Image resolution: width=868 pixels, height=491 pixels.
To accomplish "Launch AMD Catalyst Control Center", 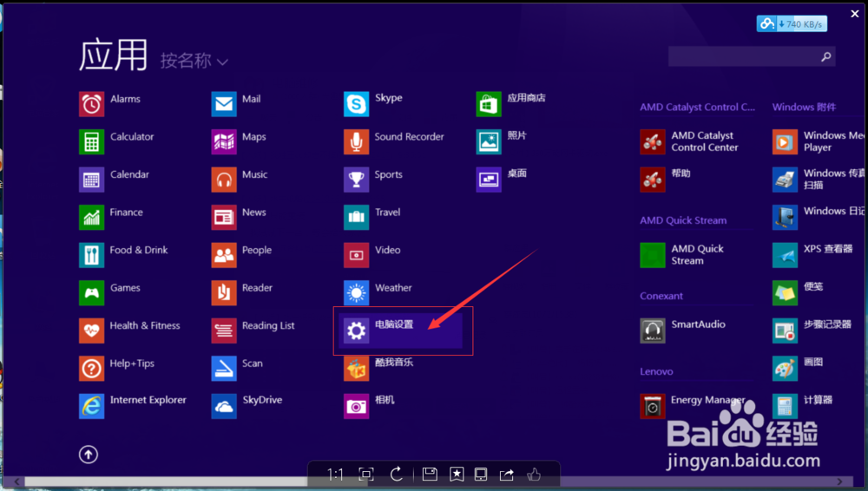I will tap(689, 141).
